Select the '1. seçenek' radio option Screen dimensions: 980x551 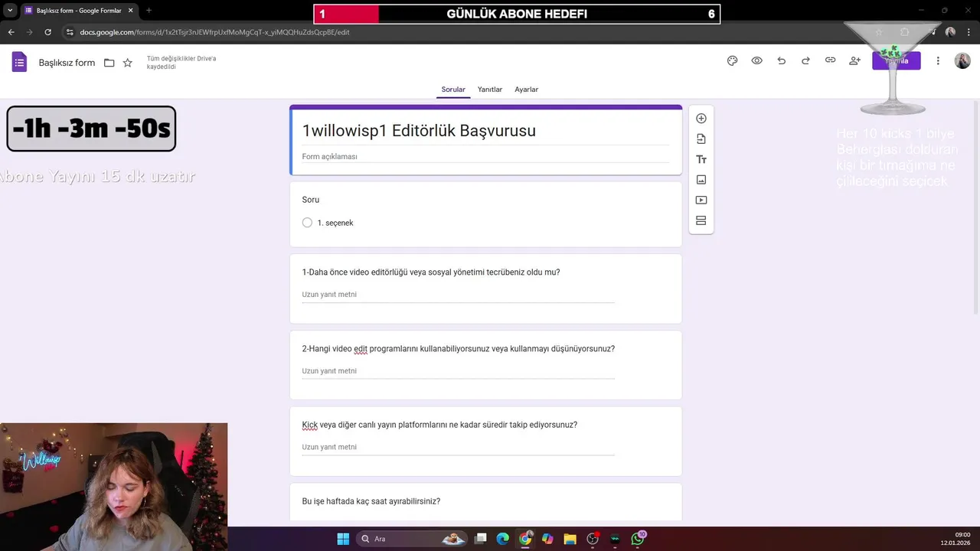(307, 223)
